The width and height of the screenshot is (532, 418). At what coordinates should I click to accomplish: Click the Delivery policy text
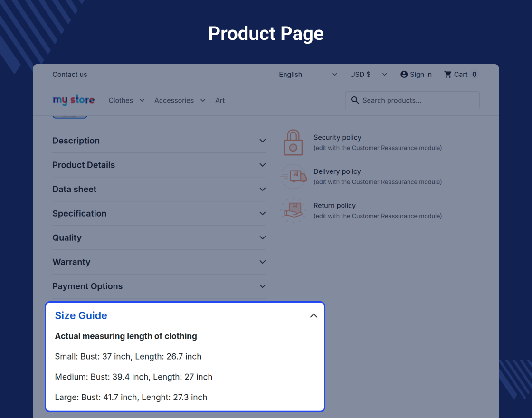pos(337,171)
